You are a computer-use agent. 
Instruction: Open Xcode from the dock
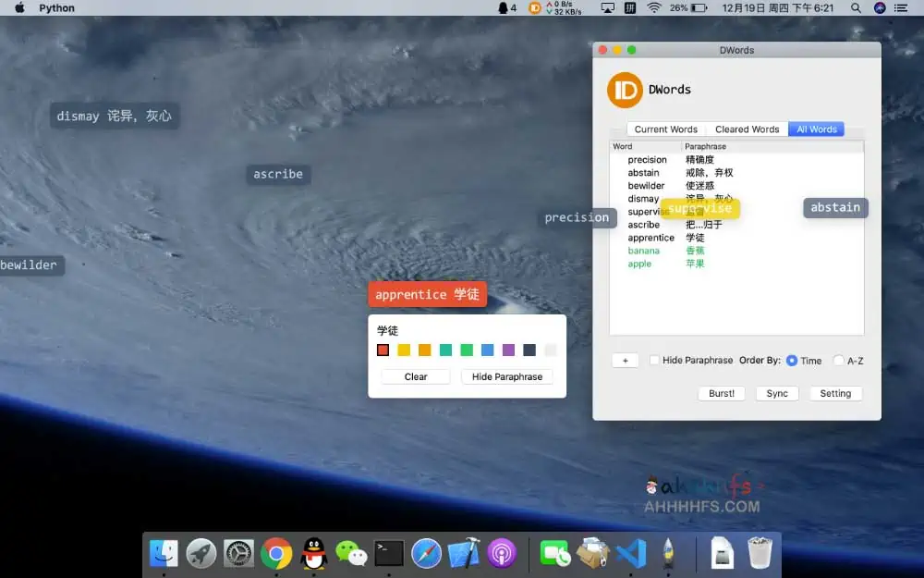(x=464, y=553)
